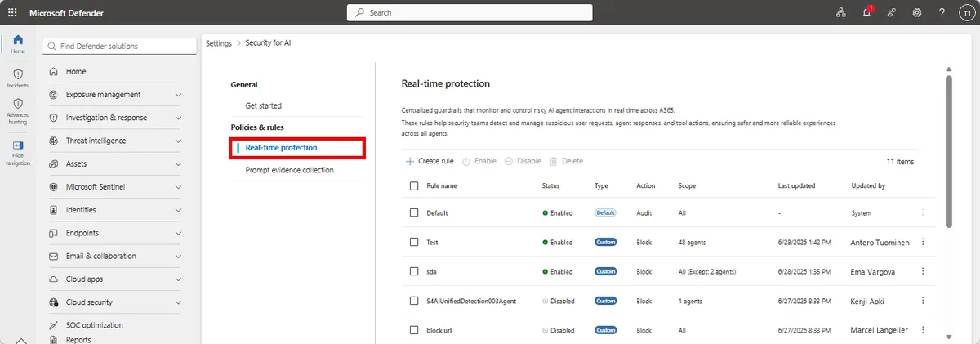This screenshot has height=344, width=980.
Task: Click the Email & collaboration icon
Action: (x=54, y=256)
